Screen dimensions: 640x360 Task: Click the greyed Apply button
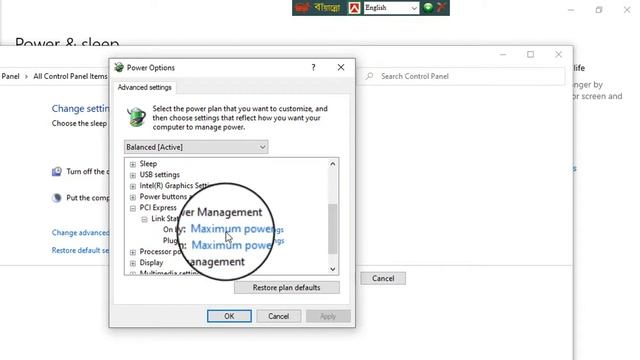tap(328, 316)
